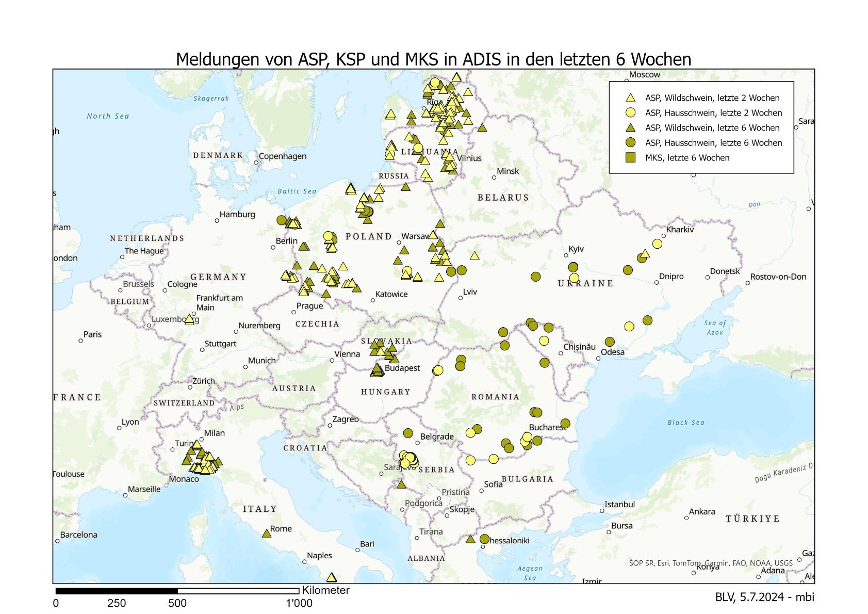Click the city dot for Paris
The image size is (868, 614).
(80, 341)
